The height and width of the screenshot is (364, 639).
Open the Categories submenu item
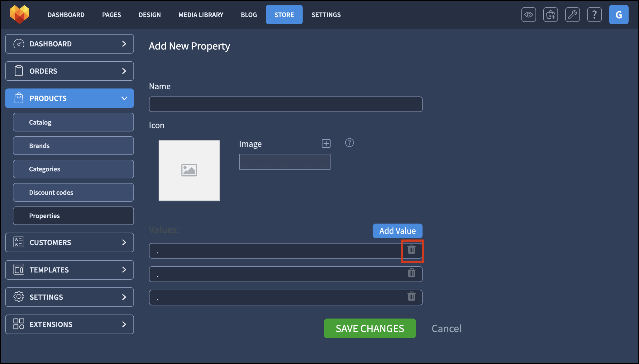tap(73, 169)
